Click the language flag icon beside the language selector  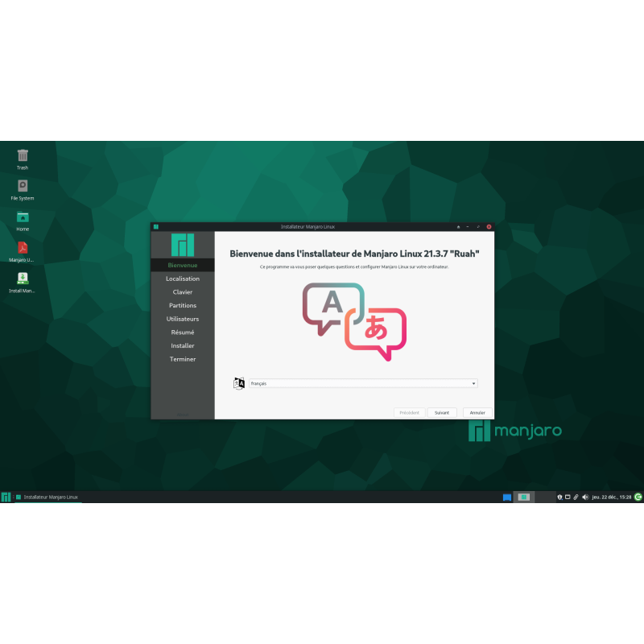241,383
